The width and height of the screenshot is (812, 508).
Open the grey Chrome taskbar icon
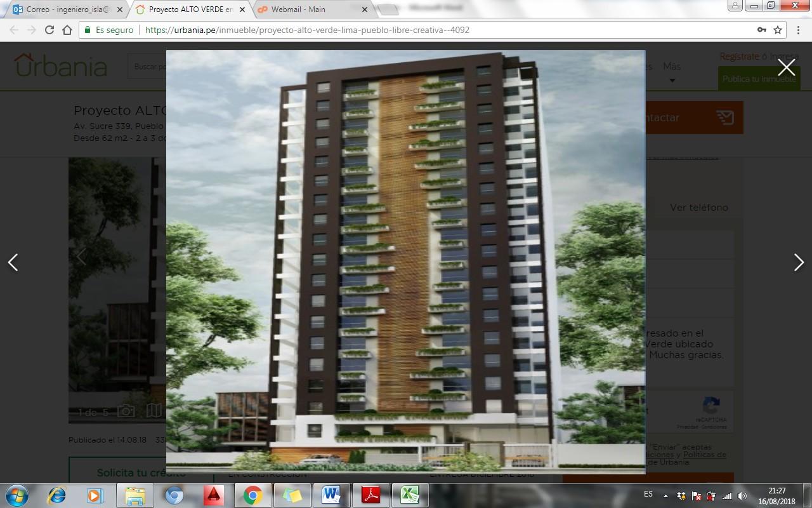coord(174,495)
